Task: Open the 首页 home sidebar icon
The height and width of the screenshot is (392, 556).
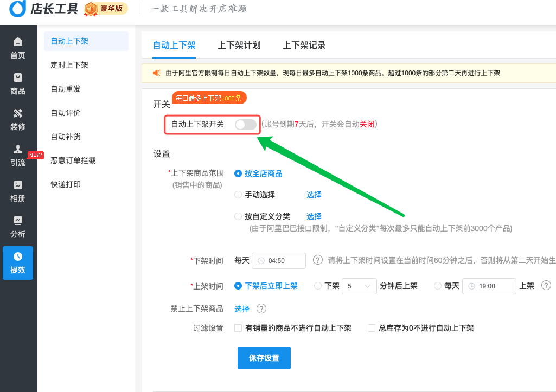Action: (x=18, y=42)
